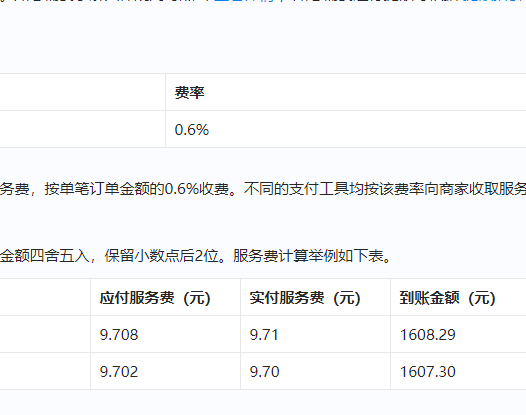
Task: Click the 应付服务费（元）column header
Action: [165, 298]
